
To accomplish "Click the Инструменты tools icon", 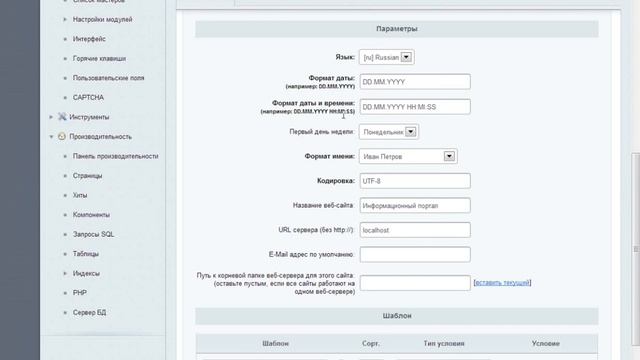I will tap(62, 117).
